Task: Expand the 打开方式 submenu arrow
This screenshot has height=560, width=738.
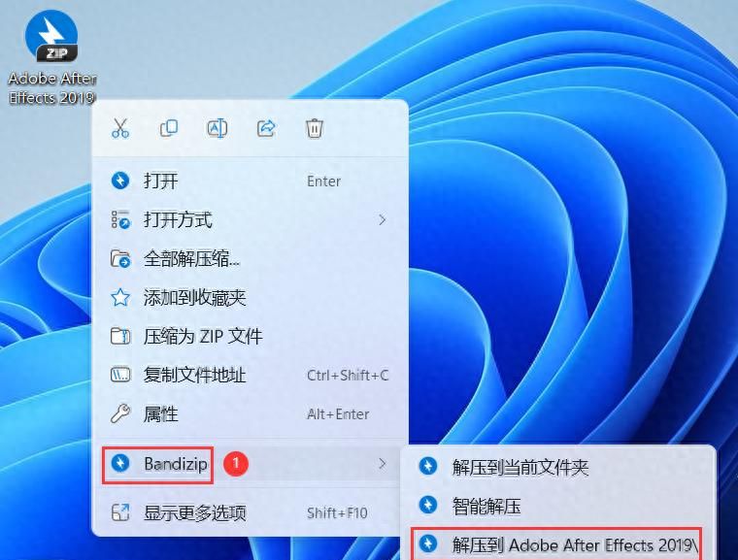Action: (x=383, y=219)
